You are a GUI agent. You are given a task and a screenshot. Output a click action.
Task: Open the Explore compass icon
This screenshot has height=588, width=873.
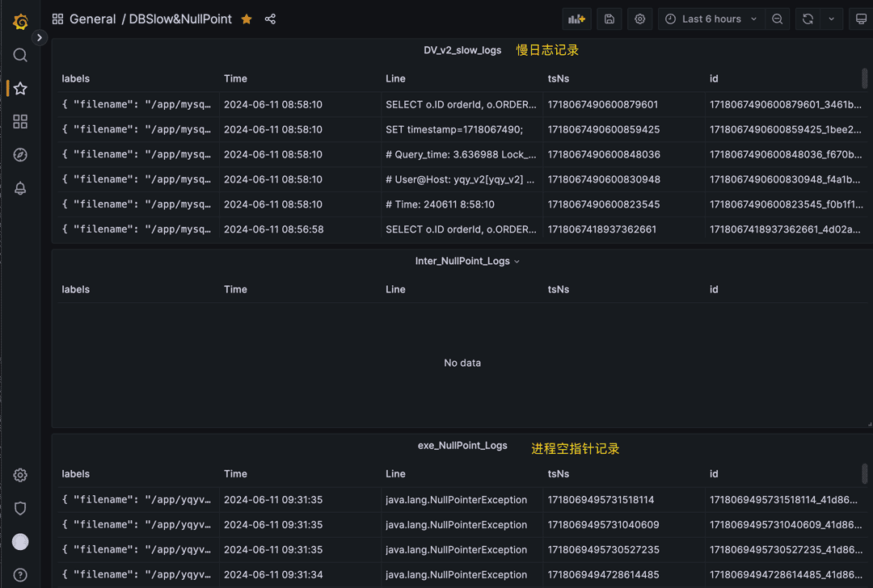[x=20, y=155]
